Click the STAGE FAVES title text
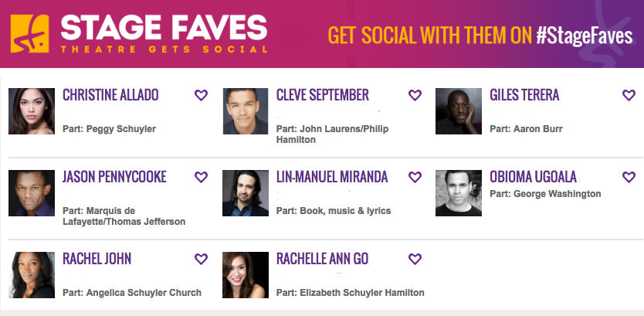Image resolution: width=644 pixels, height=316 pixels. pos(164,28)
